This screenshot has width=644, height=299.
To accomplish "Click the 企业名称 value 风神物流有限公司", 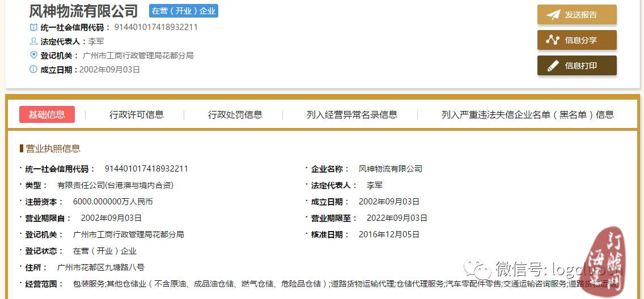I will (x=390, y=169).
